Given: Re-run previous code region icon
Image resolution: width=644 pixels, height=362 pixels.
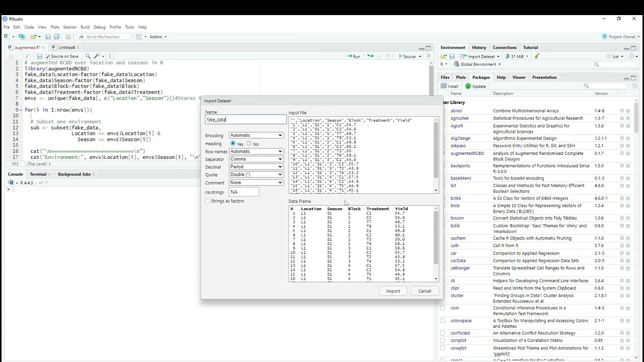Looking at the screenshot, I should tap(371, 56).
